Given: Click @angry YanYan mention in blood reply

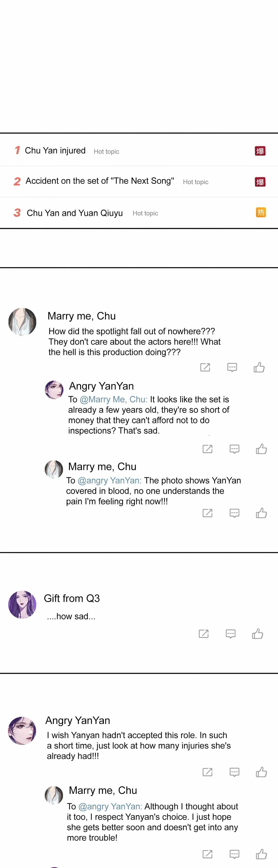Looking at the screenshot, I should (109, 480).
